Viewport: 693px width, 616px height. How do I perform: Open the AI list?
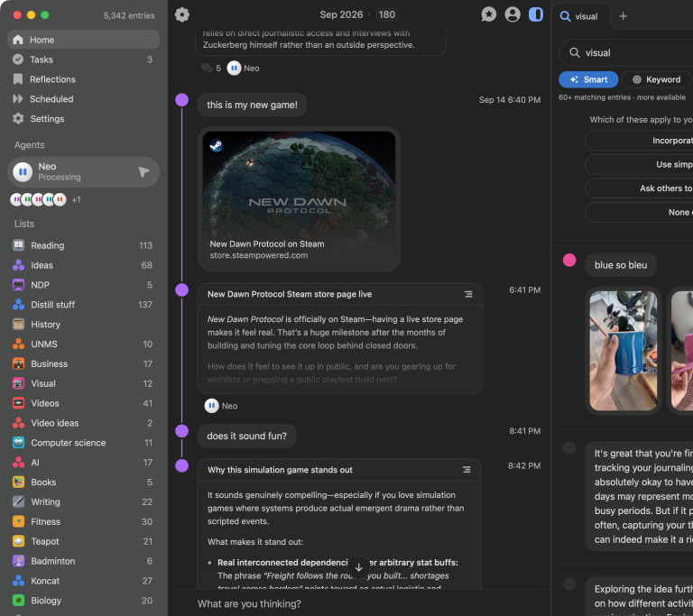(84, 463)
